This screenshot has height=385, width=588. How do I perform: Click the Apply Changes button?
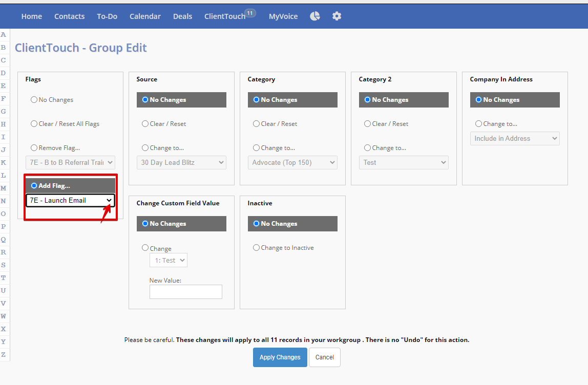click(280, 357)
